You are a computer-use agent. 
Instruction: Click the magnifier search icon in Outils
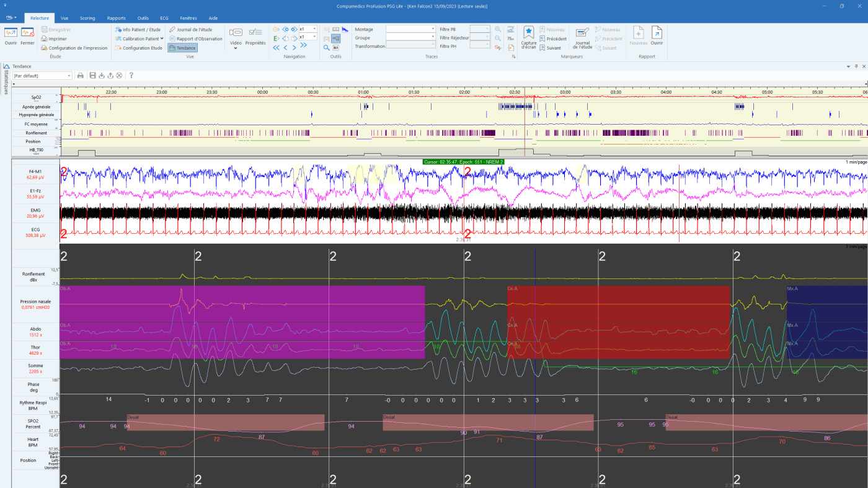click(326, 48)
